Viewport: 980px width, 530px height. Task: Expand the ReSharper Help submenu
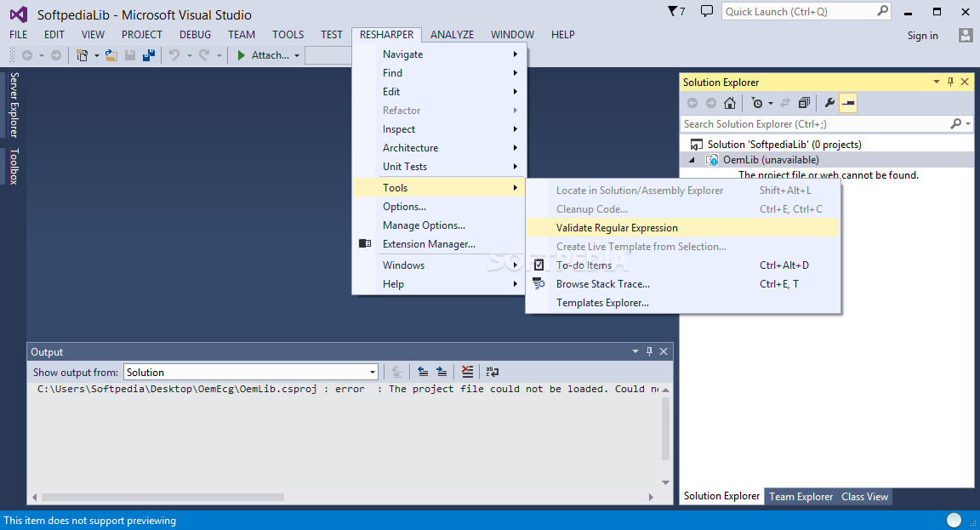(x=439, y=284)
